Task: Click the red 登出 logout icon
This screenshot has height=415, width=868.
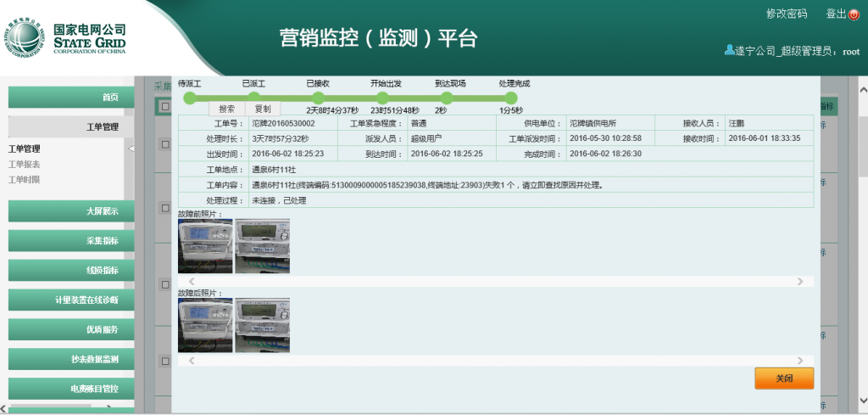Action: click(854, 14)
